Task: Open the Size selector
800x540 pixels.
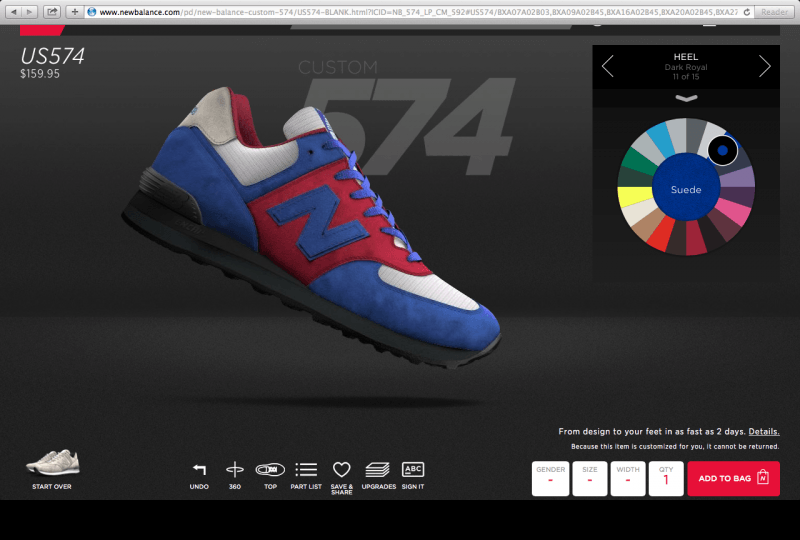Action: pyautogui.click(x=590, y=478)
